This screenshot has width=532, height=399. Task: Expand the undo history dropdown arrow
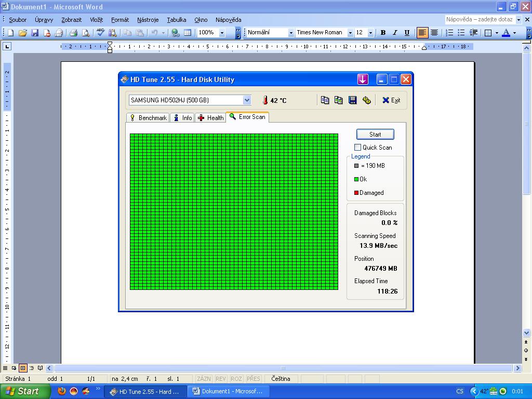(x=163, y=33)
